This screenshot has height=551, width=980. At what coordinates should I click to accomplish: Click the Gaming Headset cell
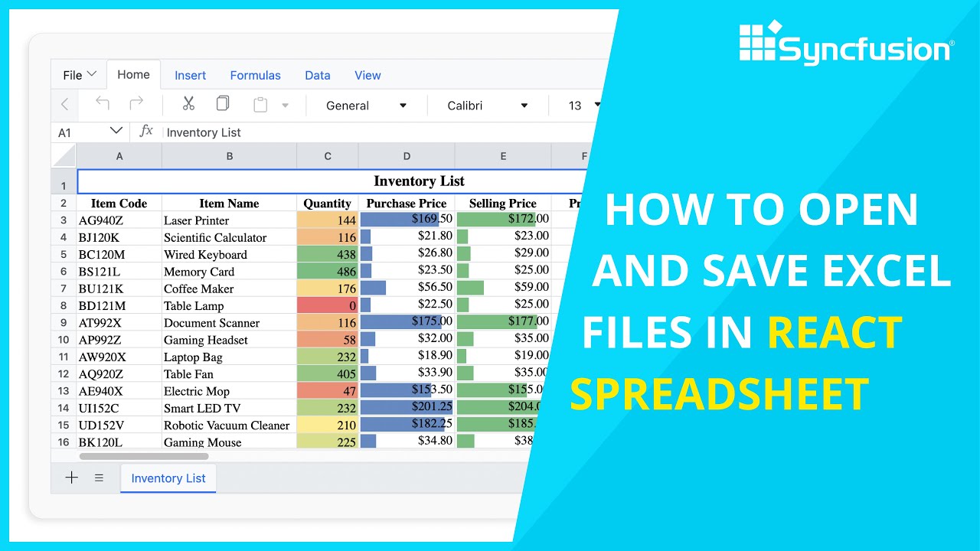(230, 340)
